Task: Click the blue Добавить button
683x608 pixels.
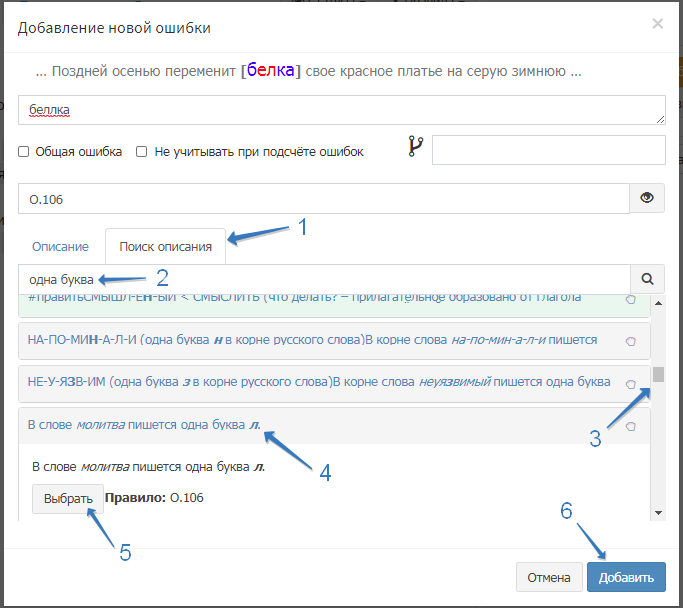Action: [x=626, y=577]
